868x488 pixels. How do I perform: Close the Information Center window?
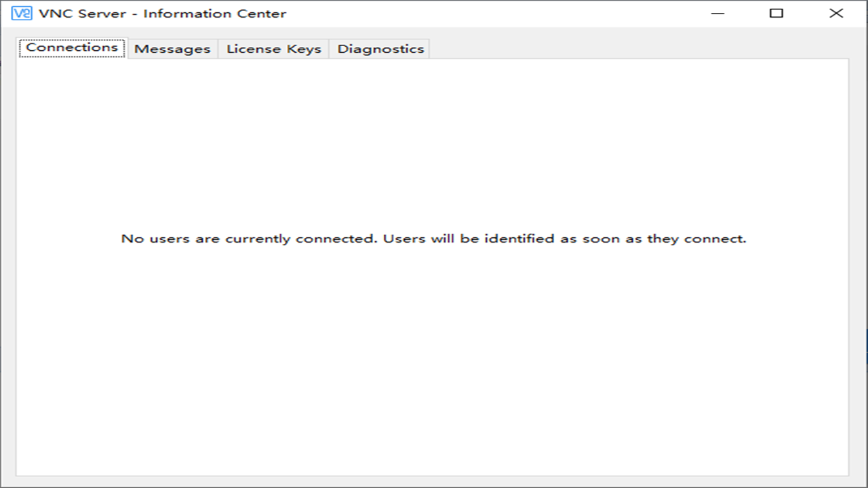click(836, 14)
